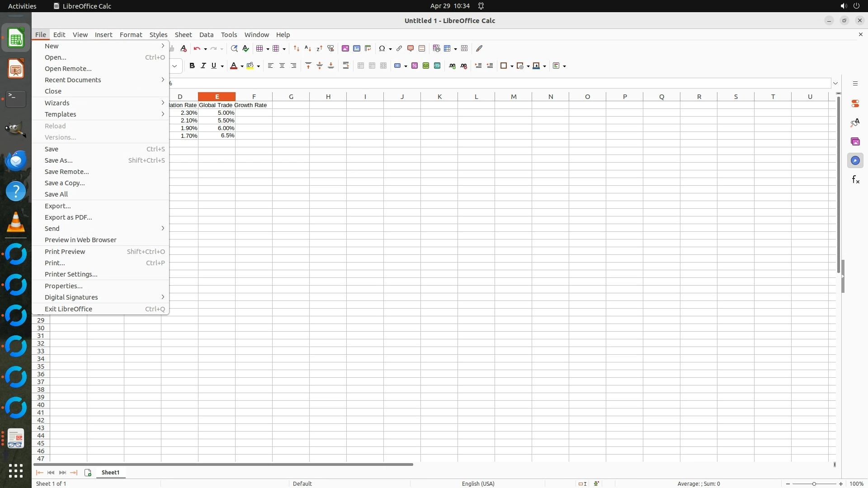Click the Insert Image toolbar icon
The height and width of the screenshot is (488, 868).
point(345,48)
